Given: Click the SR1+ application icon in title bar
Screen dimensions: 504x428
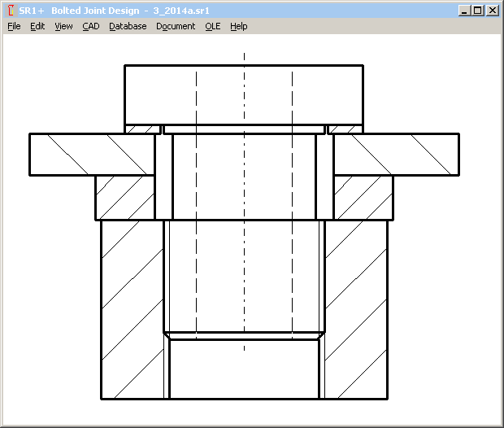Looking at the screenshot, I should click(x=11, y=11).
